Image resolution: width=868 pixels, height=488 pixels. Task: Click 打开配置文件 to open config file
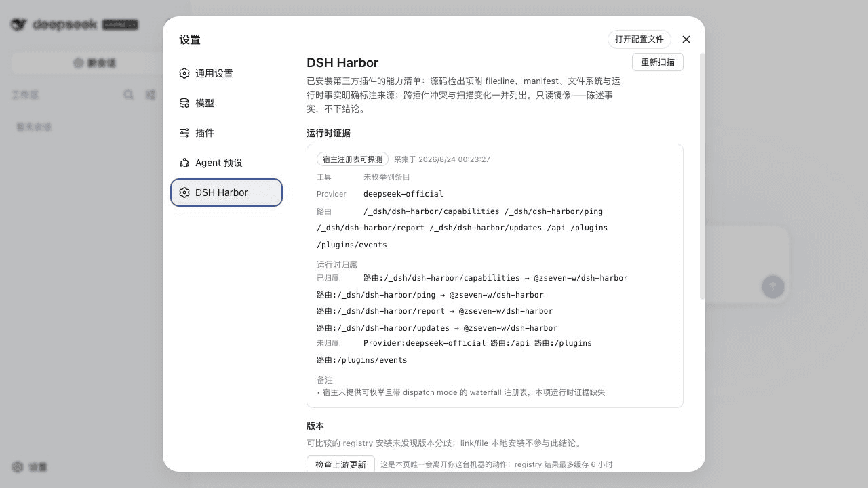pos(639,39)
